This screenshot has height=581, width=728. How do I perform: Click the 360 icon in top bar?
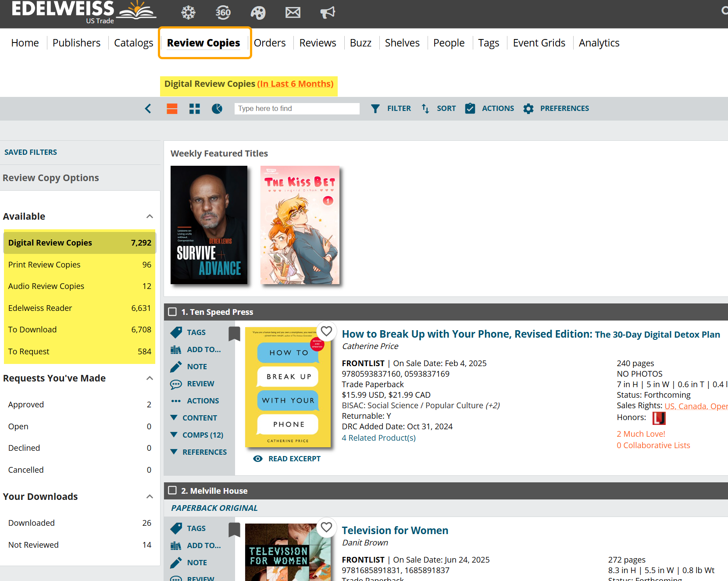click(x=223, y=13)
